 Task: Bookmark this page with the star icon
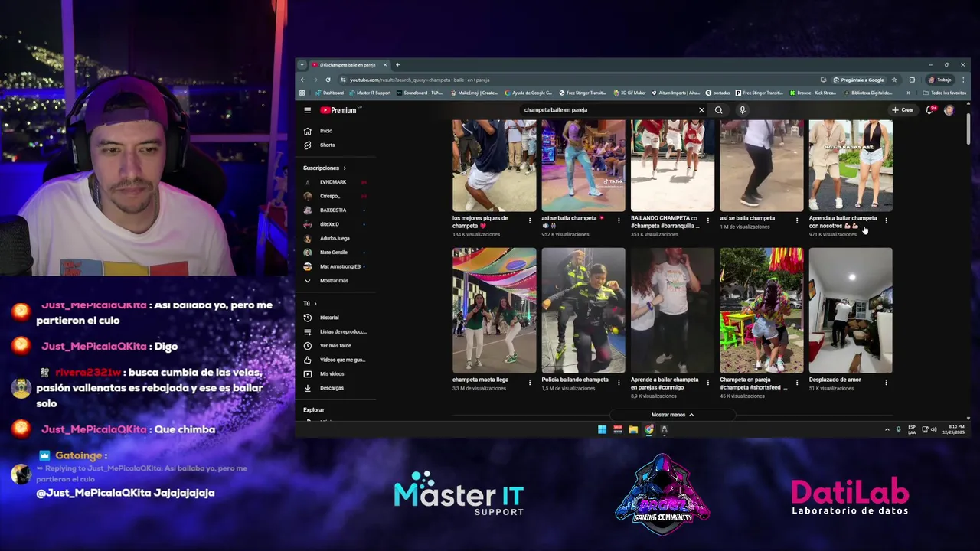(894, 80)
